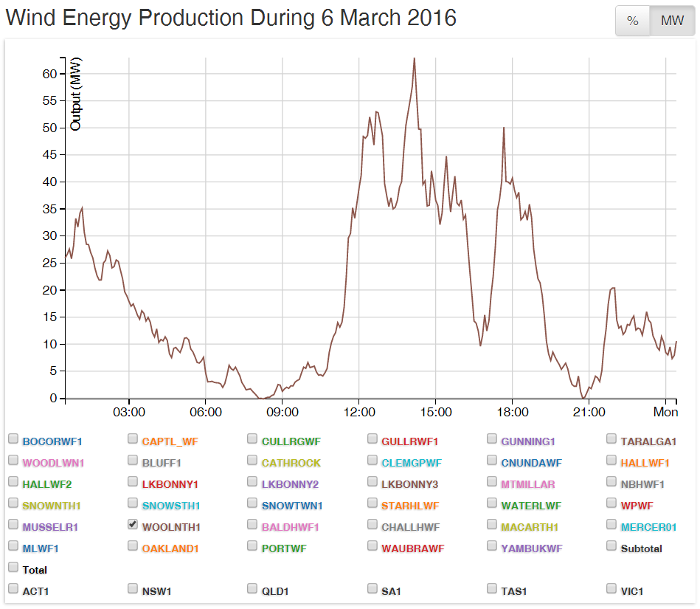Check the VIC1 region box
Screen dimensions: 700x609
tap(611, 589)
